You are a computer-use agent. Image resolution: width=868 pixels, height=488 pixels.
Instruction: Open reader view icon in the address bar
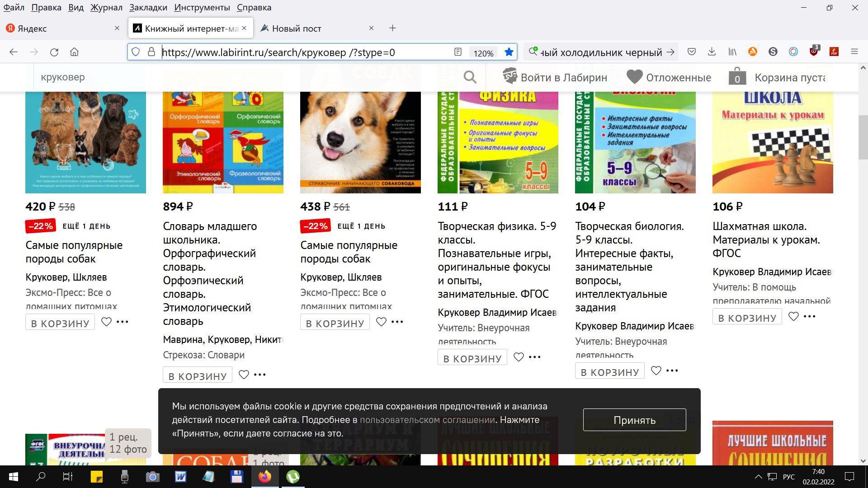point(458,52)
